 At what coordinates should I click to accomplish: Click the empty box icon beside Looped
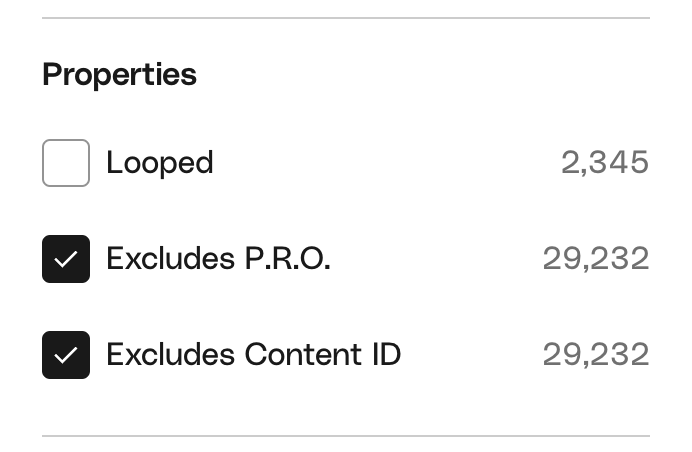coord(66,163)
